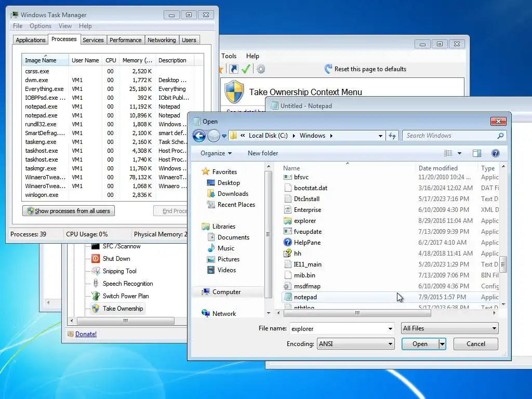The width and height of the screenshot is (532, 399).
Task: Click the Cancel button
Action: pos(476,344)
